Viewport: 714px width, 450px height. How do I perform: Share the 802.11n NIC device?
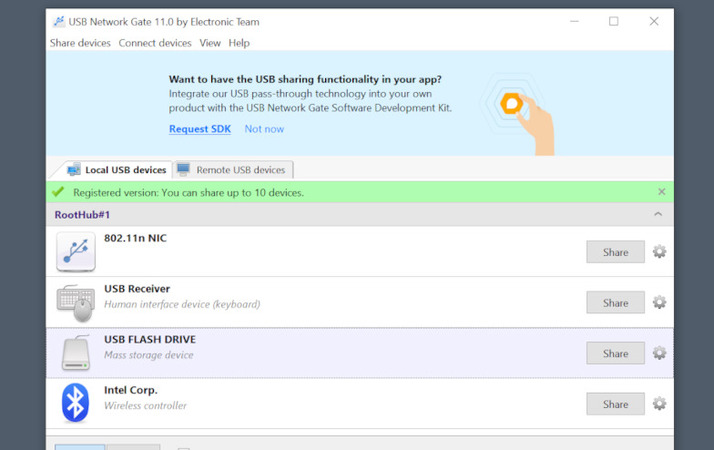(615, 252)
